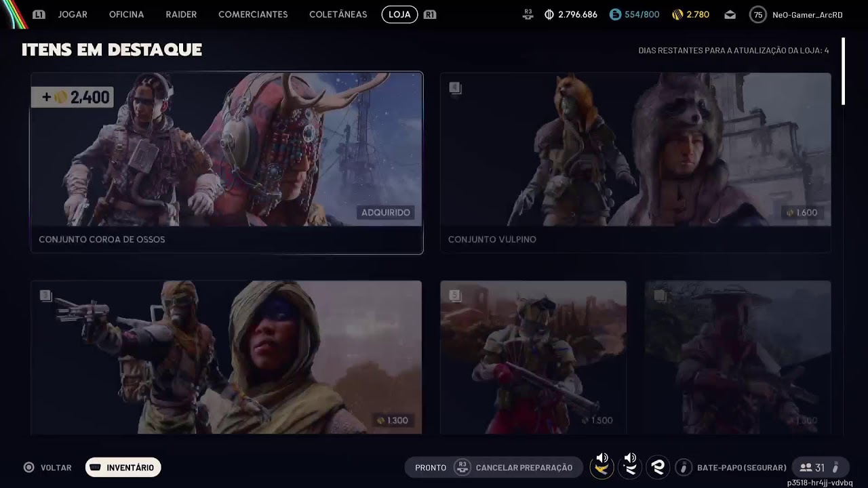
Task: Toggle voice for the yellow squad emblem
Action: pos(601,466)
